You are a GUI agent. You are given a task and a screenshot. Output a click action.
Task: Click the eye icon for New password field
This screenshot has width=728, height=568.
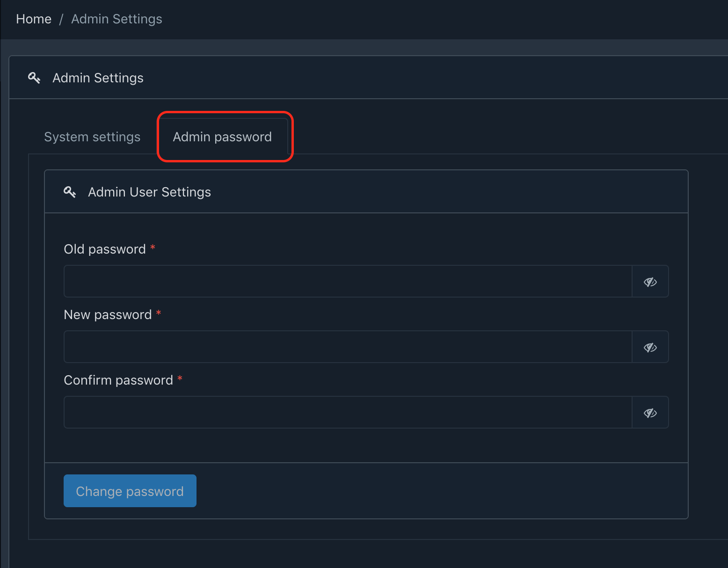click(650, 347)
